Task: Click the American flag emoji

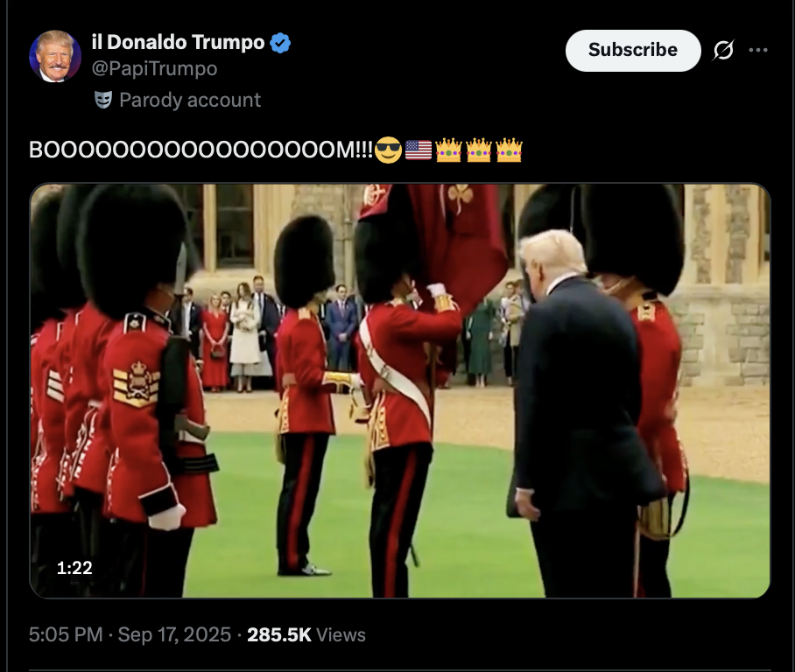Action: (419, 150)
